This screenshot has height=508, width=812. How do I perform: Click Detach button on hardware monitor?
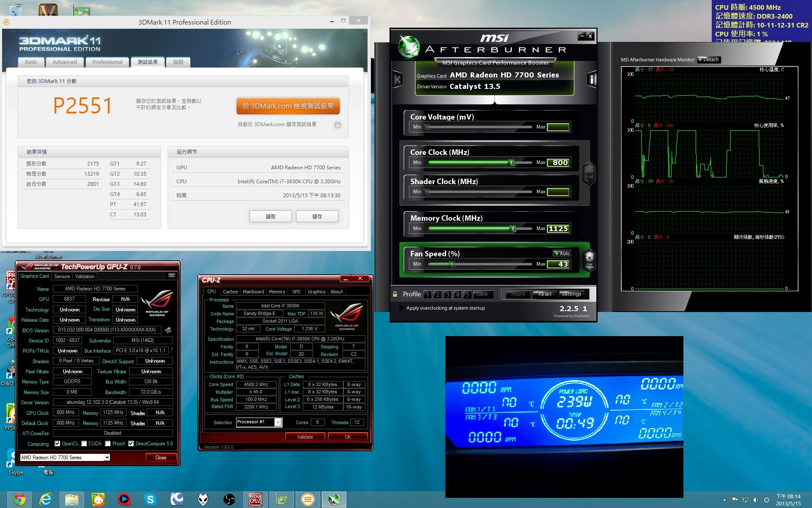click(x=708, y=60)
